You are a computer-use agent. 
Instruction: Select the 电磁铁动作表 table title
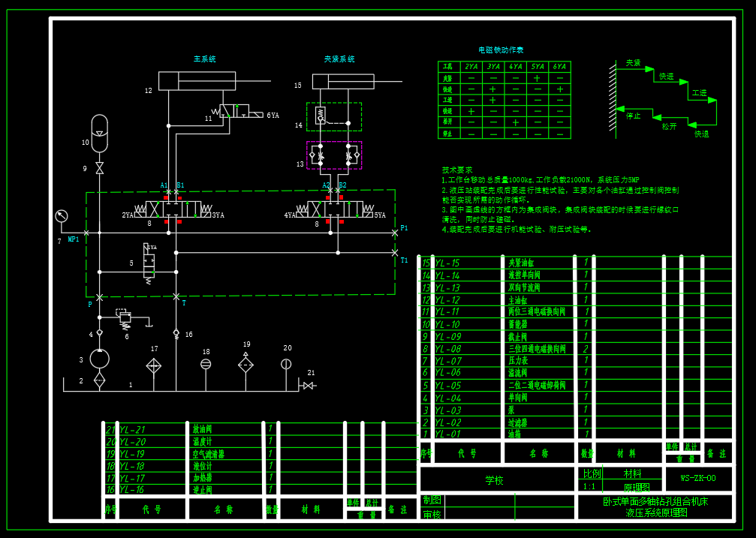click(x=501, y=50)
